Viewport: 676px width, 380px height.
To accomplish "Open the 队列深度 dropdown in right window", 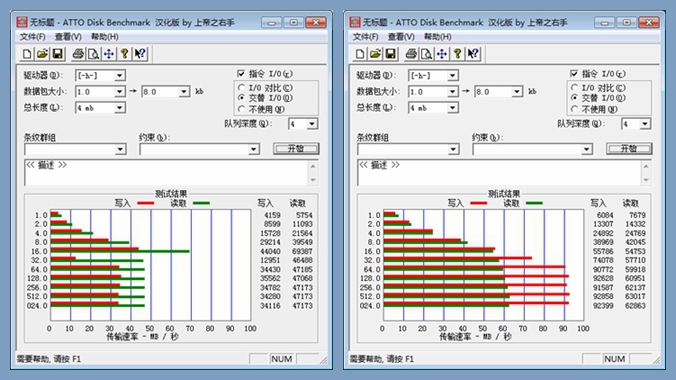I will coord(645,124).
